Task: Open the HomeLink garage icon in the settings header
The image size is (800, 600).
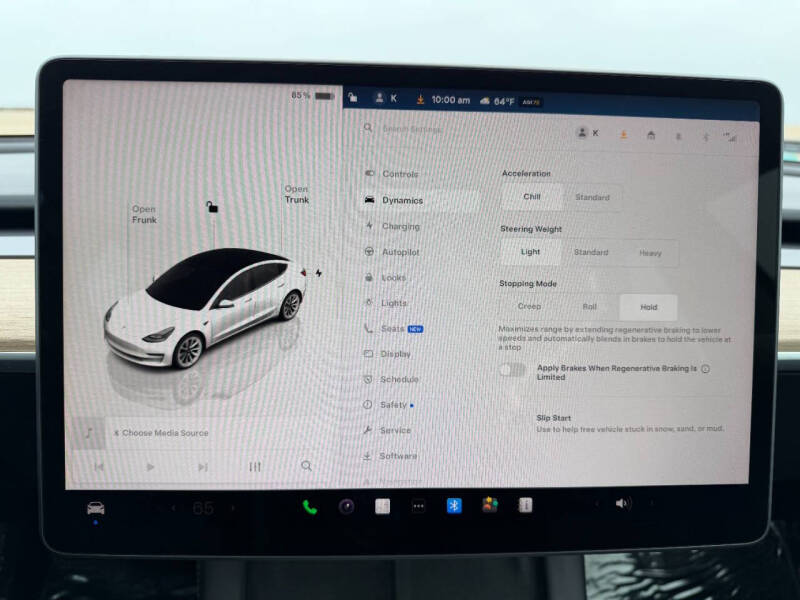Action: (651, 135)
